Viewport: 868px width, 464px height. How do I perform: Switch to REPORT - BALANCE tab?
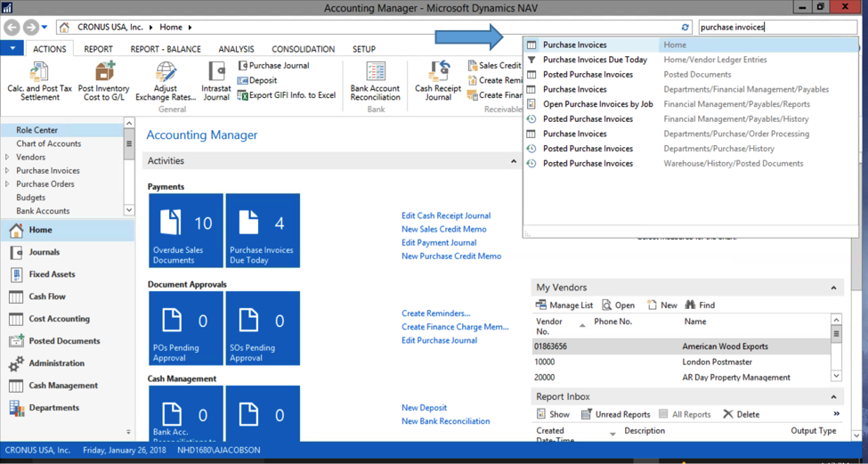(166, 49)
